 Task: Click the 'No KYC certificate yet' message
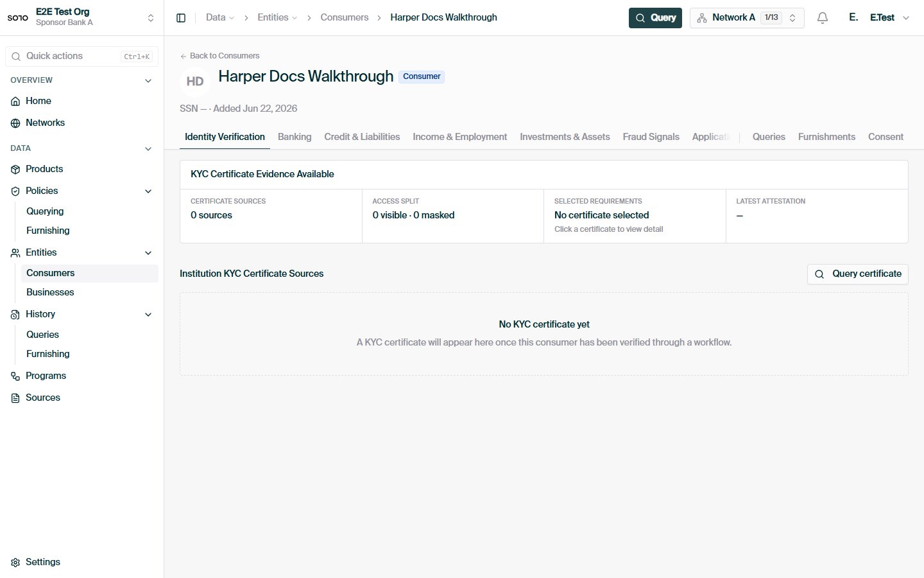(544, 324)
